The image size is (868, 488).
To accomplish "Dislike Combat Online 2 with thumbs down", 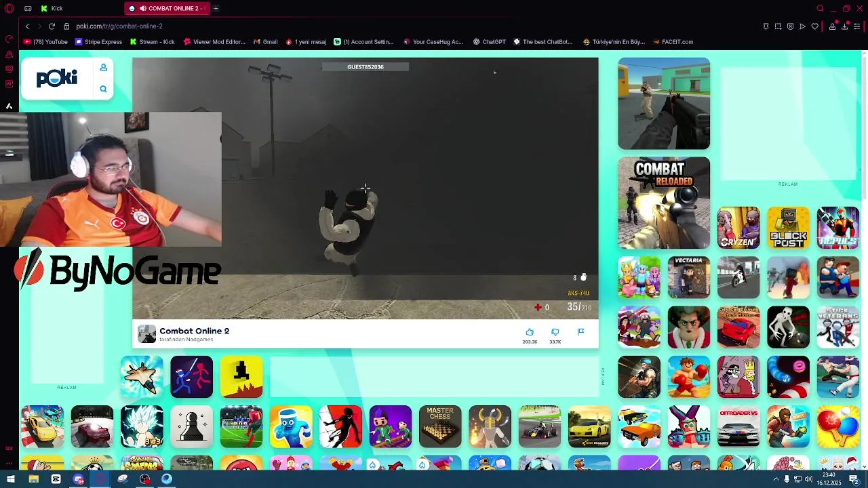I will [x=555, y=332].
